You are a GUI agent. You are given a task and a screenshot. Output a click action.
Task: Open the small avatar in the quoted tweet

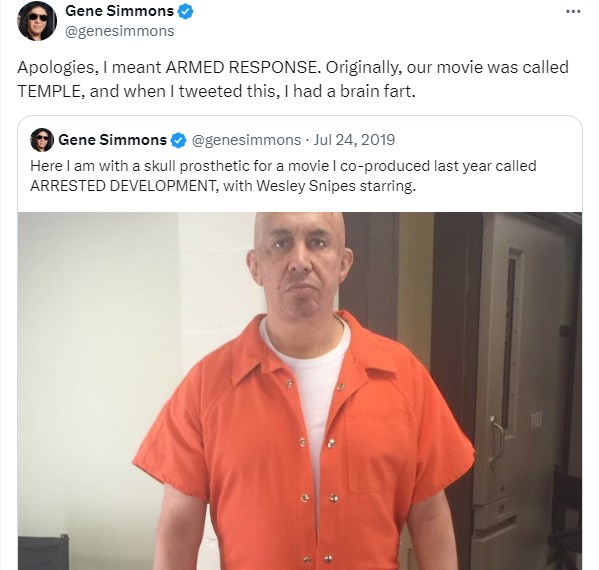[42, 140]
